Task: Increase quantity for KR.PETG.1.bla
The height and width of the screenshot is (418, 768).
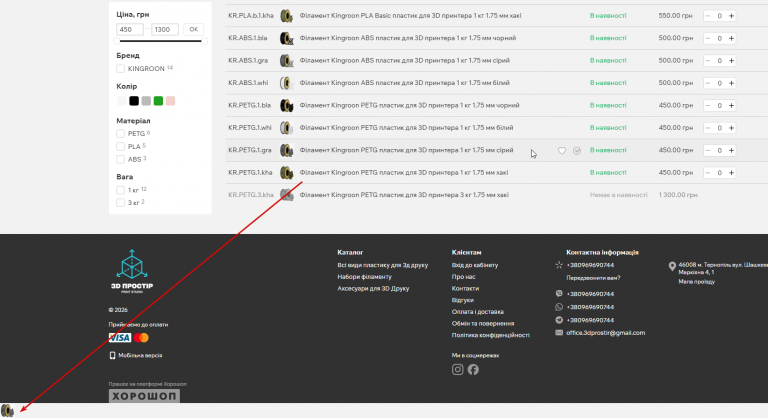Action: 731,105
